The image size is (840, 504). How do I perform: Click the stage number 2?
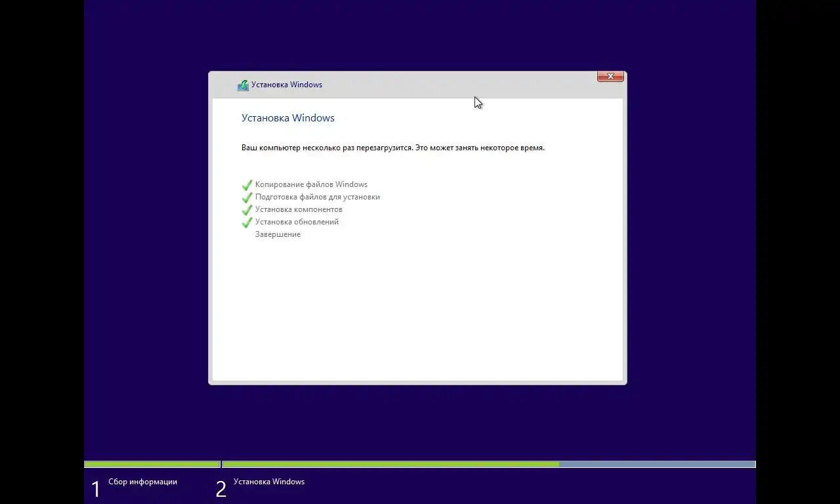pyautogui.click(x=221, y=489)
